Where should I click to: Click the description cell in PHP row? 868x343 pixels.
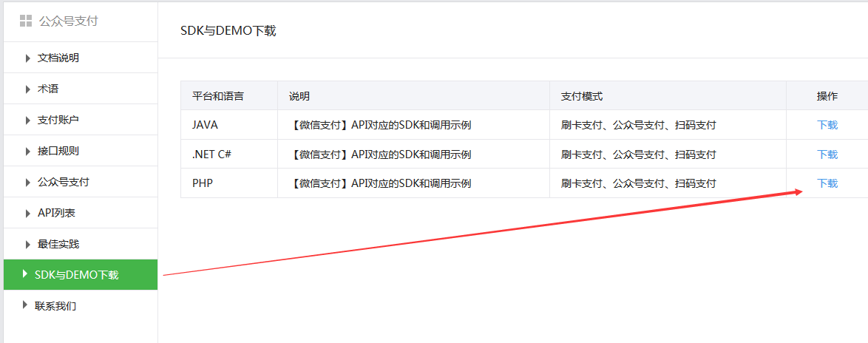(413, 183)
